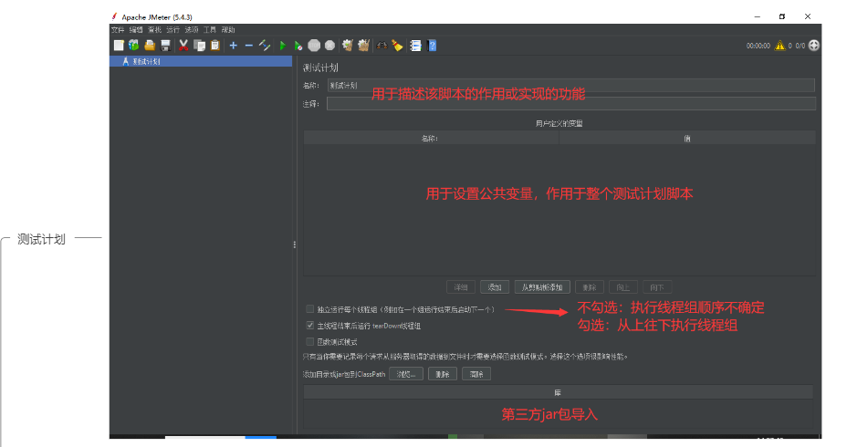Screen dimensions: 868x447
Task: Enable 函数测试模式 checkbox
Action: (310, 341)
